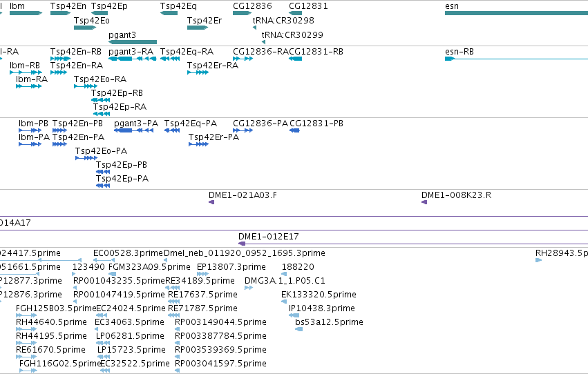The height and width of the screenshot is (374, 588).
Task: Click EST RP003149044.5prime
Action: click(x=177, y=329)
